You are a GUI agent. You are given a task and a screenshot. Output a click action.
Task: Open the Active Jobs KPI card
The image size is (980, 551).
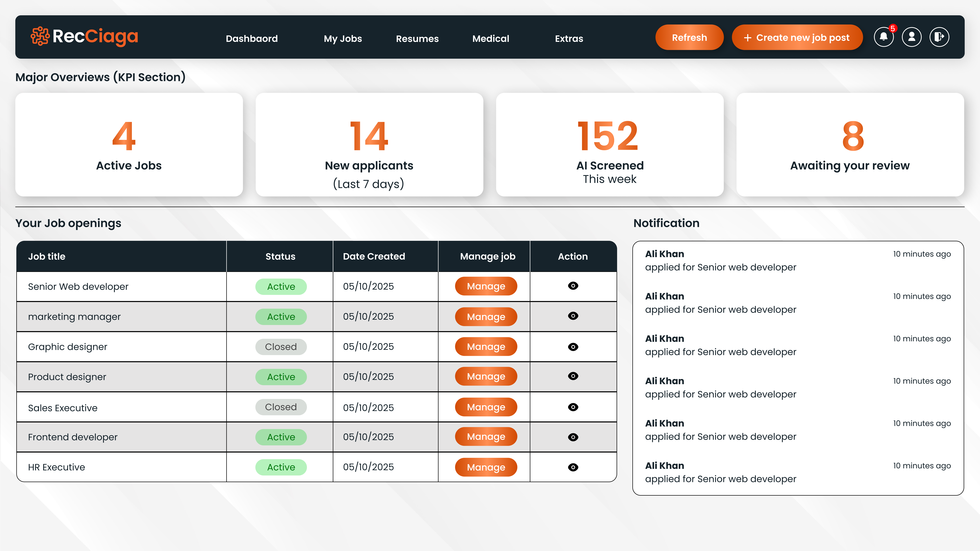click(129, 145)
